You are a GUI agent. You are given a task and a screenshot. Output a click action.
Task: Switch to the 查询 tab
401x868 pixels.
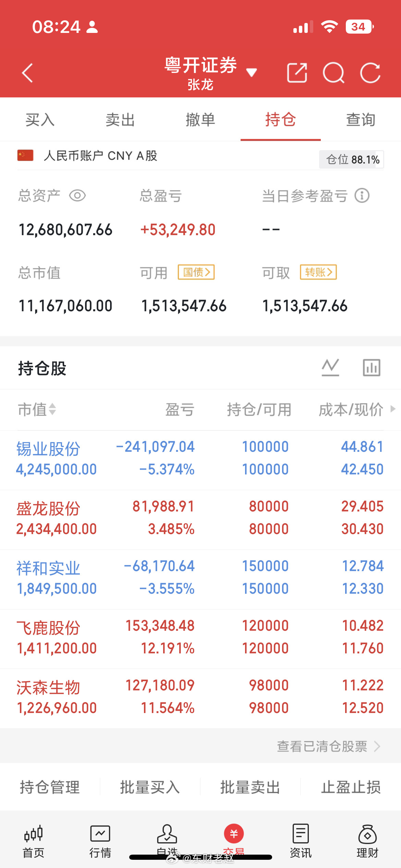point(361,120)
